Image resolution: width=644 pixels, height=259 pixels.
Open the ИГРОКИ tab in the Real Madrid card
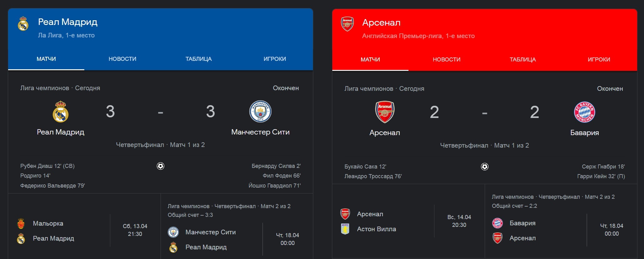[x=275, y=59]
